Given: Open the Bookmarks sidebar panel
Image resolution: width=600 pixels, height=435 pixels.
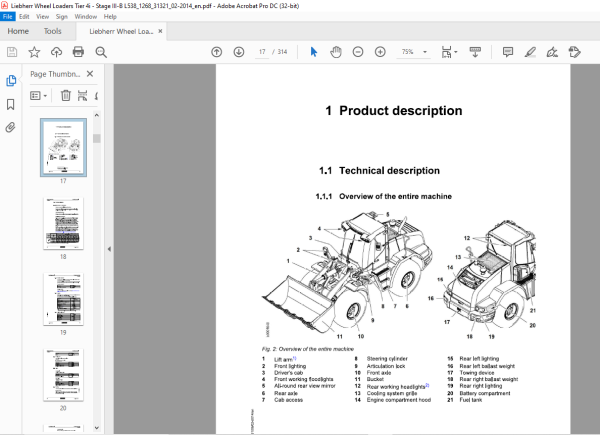Looking at the screenshot, I should [x=11, y=104].
